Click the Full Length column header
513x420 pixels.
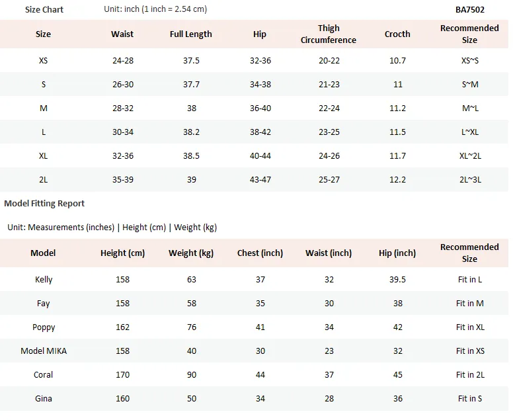[x=191, y=34]
